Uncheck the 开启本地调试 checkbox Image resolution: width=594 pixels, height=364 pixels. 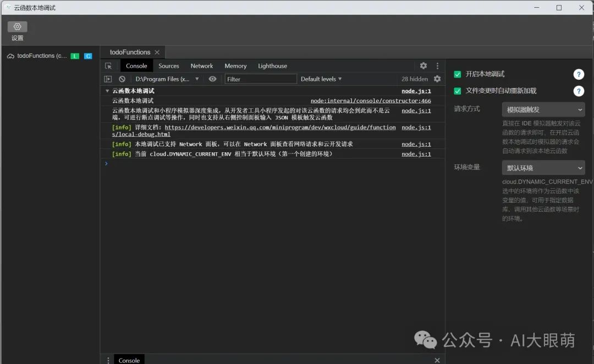click(458, 74)
